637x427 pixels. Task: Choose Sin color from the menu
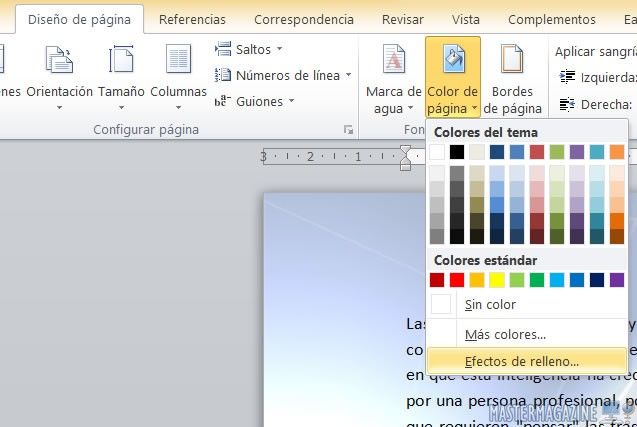pyautogui.click(x=527, y=304)
